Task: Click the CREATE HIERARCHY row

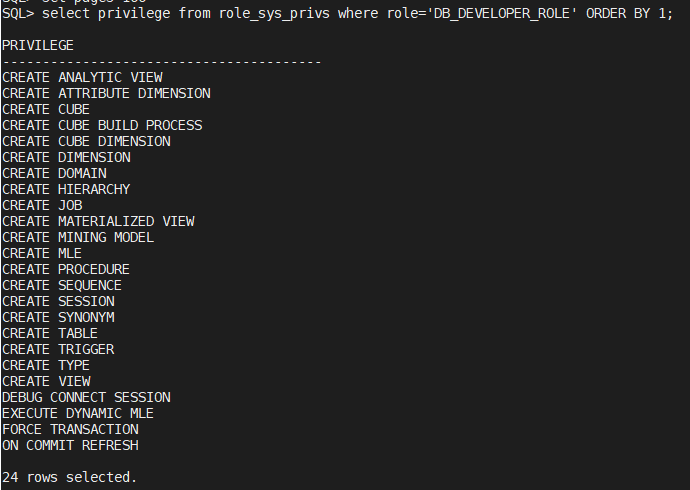Action: [x=66, y=189]
